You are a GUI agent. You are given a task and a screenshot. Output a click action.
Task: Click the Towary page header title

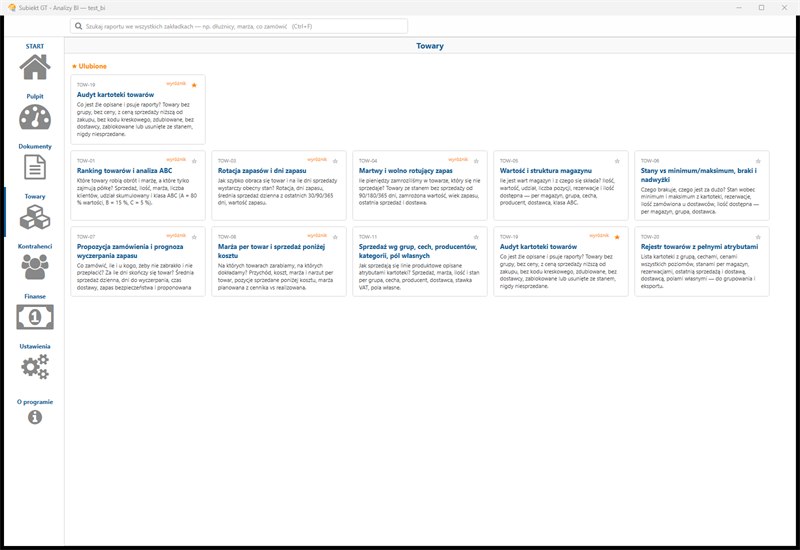tap(430, 46)
